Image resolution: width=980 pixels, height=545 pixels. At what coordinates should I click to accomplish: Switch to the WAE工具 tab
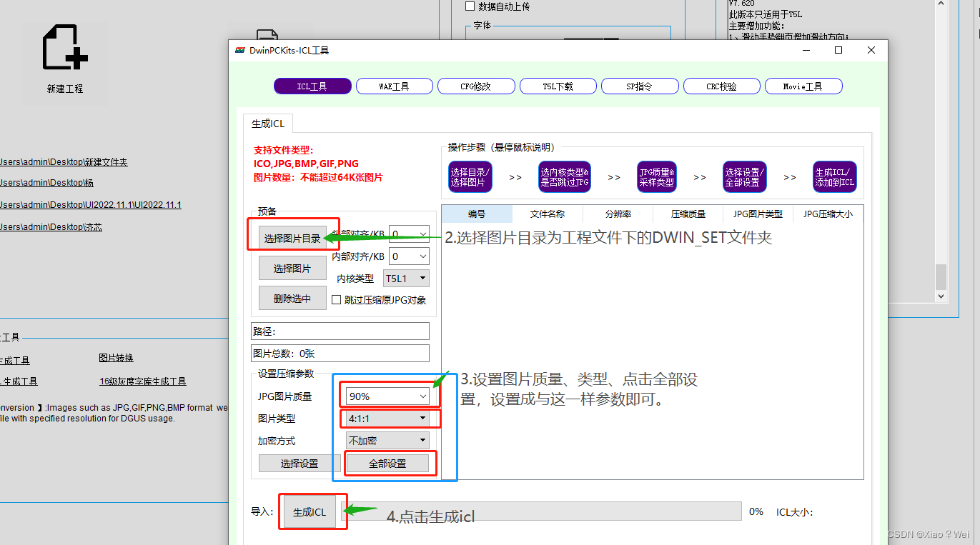[x=394, y=86]
